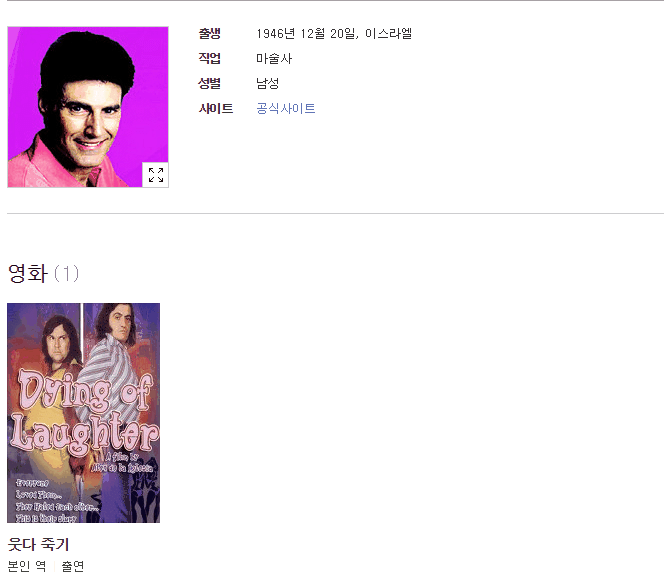Click the (1) movie count next to 영화
Image resolution: width=664 pixels, height=580 pixels.
click(66, 273)
